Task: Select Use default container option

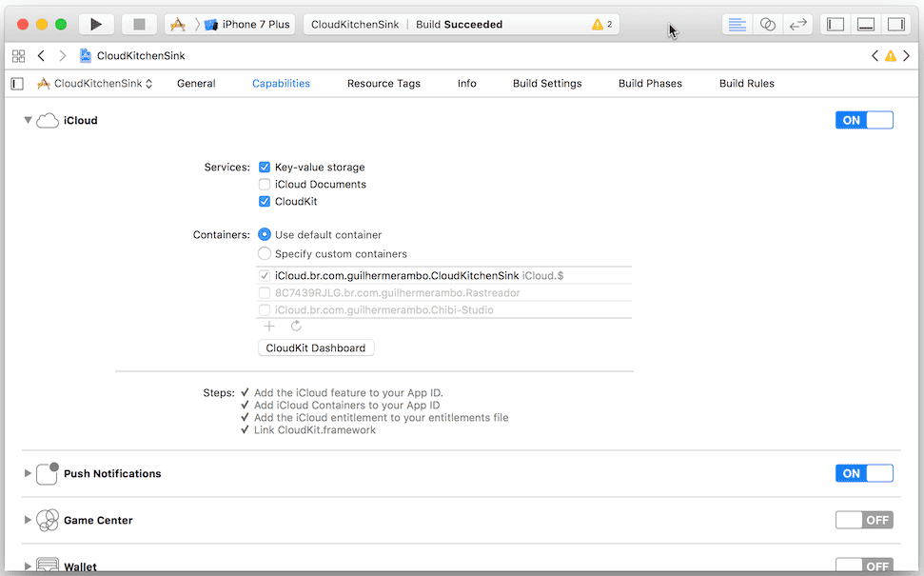Action: click(265, 234)
